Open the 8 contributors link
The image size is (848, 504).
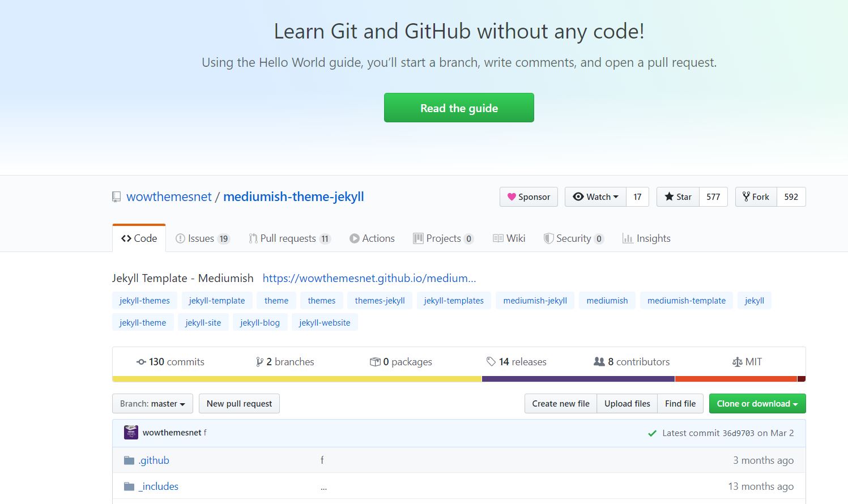point(632,362)
